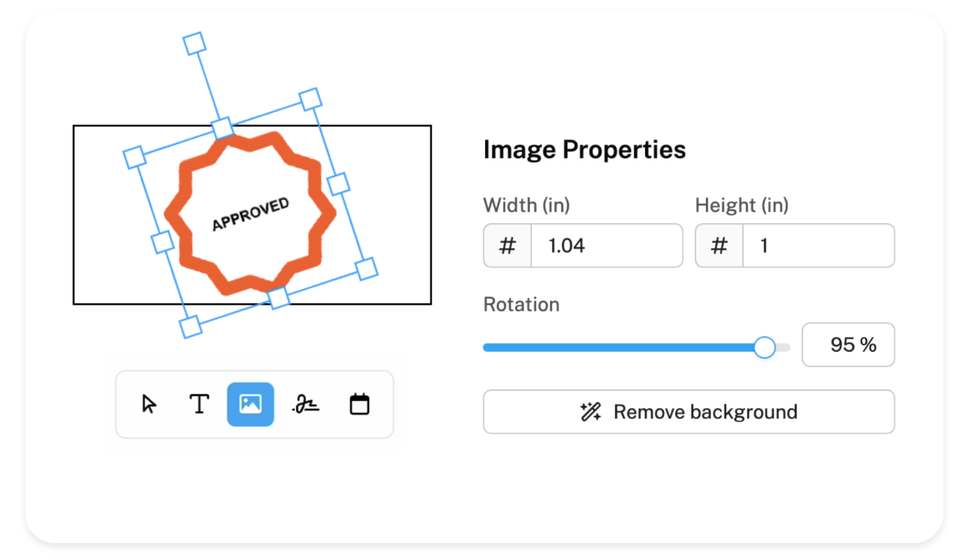Click the hash icon beside Width
The width and height of the screenshot is (963, 560).
pos(507,246)
